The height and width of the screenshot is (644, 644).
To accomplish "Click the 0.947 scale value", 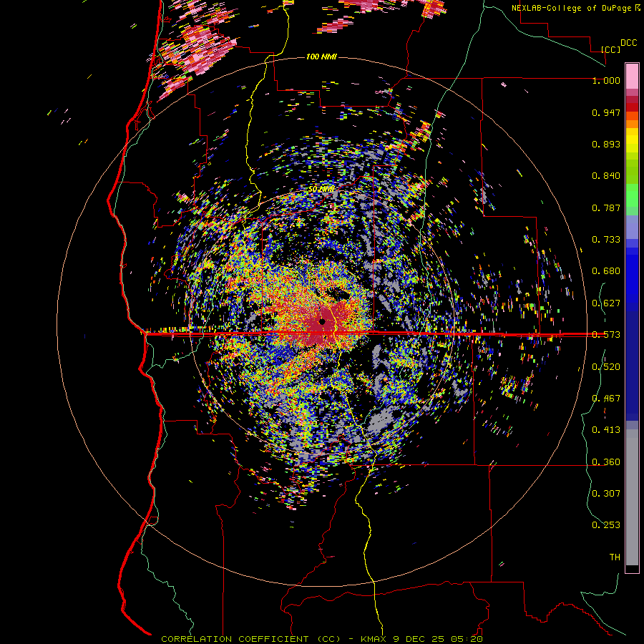I will pyautogui.click(x=606, y=112).
